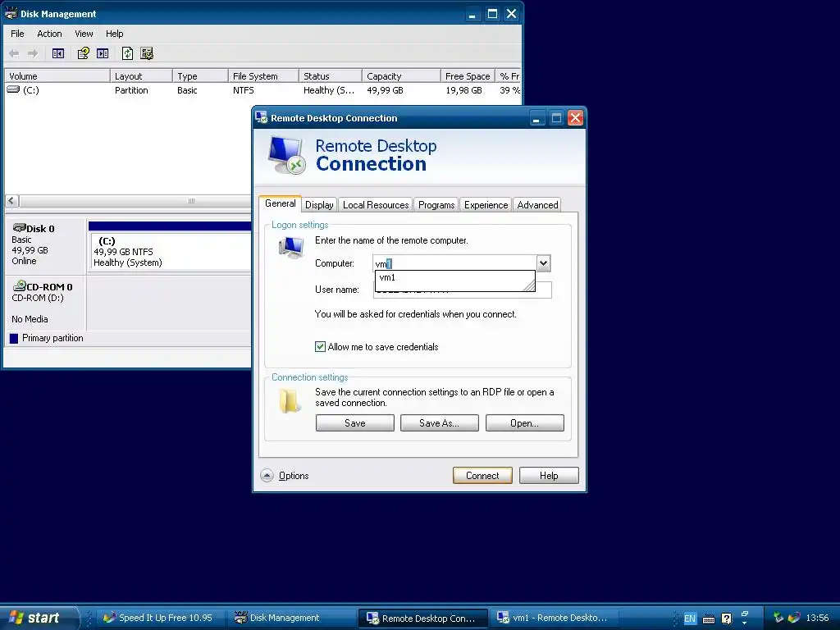Click the Save As... button
This screenshot has width=840, height=630.
point(440,423)
